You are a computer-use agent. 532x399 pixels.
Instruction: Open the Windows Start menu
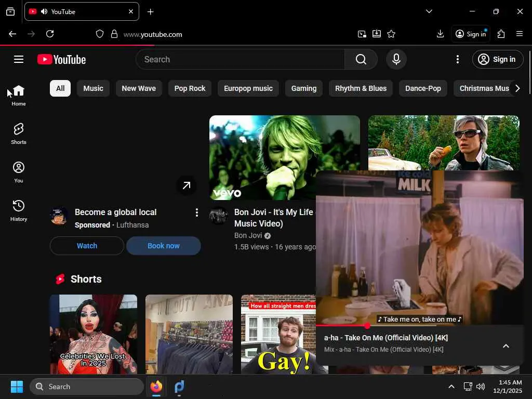(x=17, y=387)
